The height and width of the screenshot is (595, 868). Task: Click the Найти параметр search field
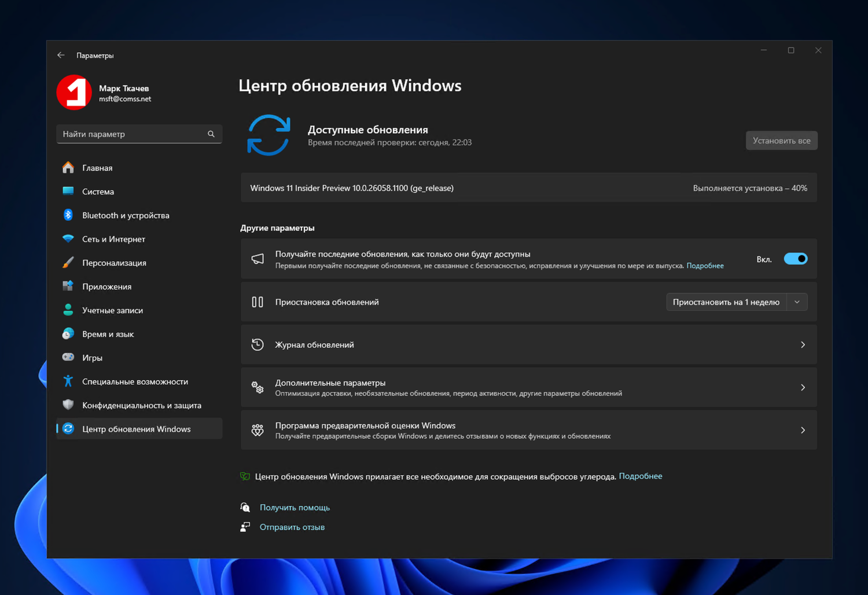pos(139,134)
